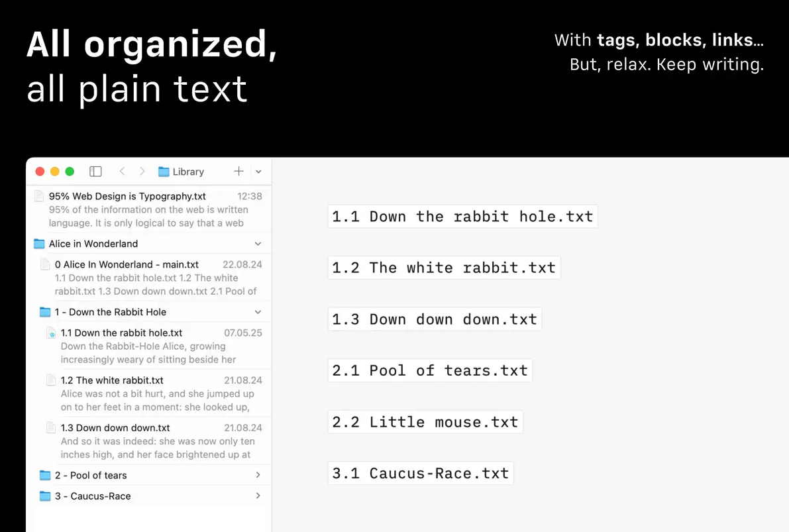789x532 pixels.
Task: Open 1.3 Down down down.txt in sidebar
Action: click(149, 441)
